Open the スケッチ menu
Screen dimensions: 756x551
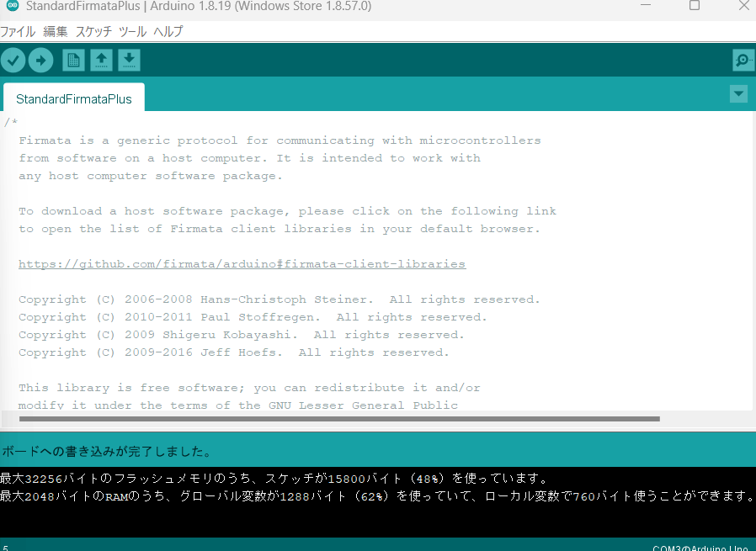pyautogui.click(x=93, y=32)
